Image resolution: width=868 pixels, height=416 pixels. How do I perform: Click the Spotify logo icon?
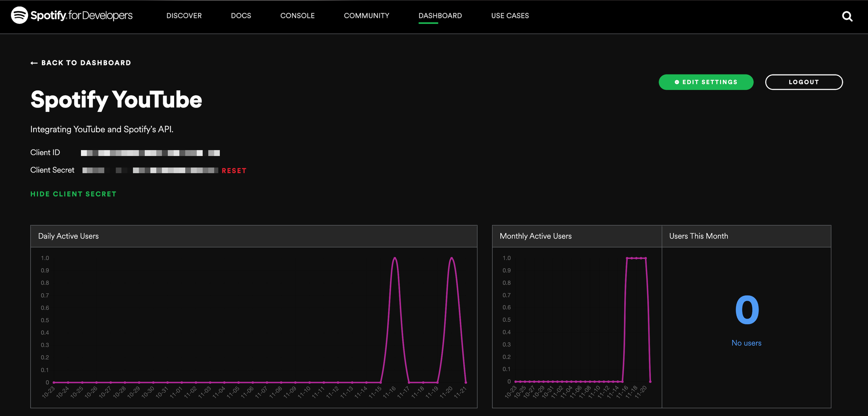coord(19,15)
